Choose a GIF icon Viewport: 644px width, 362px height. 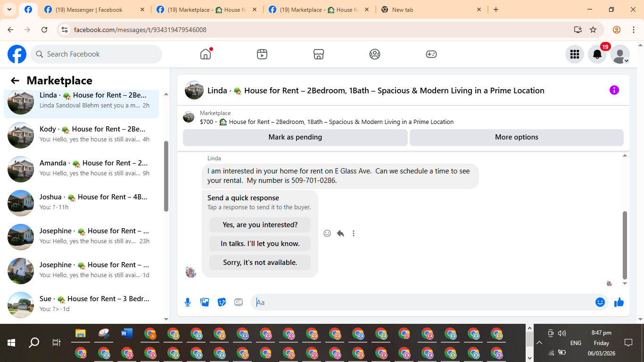tap(239, 302)
